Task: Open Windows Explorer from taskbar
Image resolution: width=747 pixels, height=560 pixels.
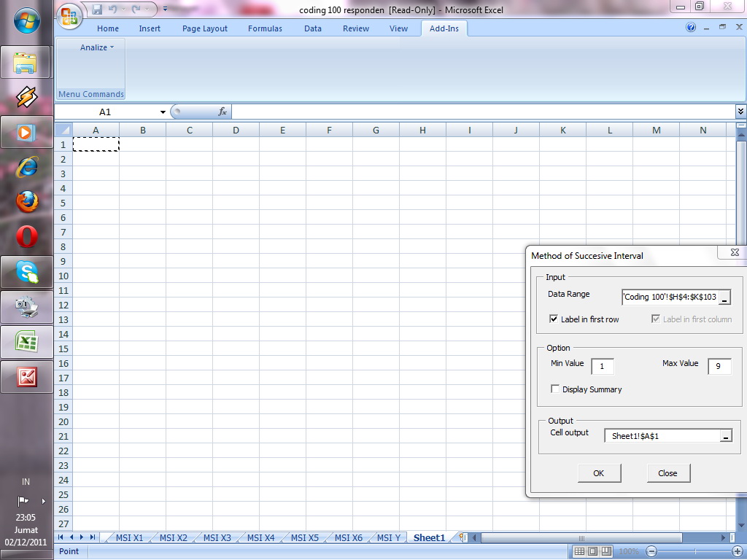Action: pos(26,63)
